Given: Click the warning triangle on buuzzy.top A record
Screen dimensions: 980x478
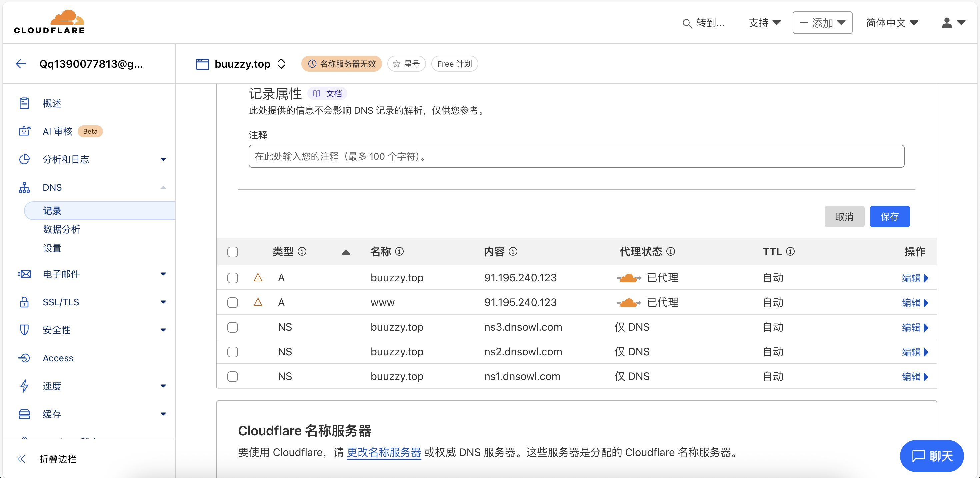Looking at the screenshot, I should pos(258,277).
